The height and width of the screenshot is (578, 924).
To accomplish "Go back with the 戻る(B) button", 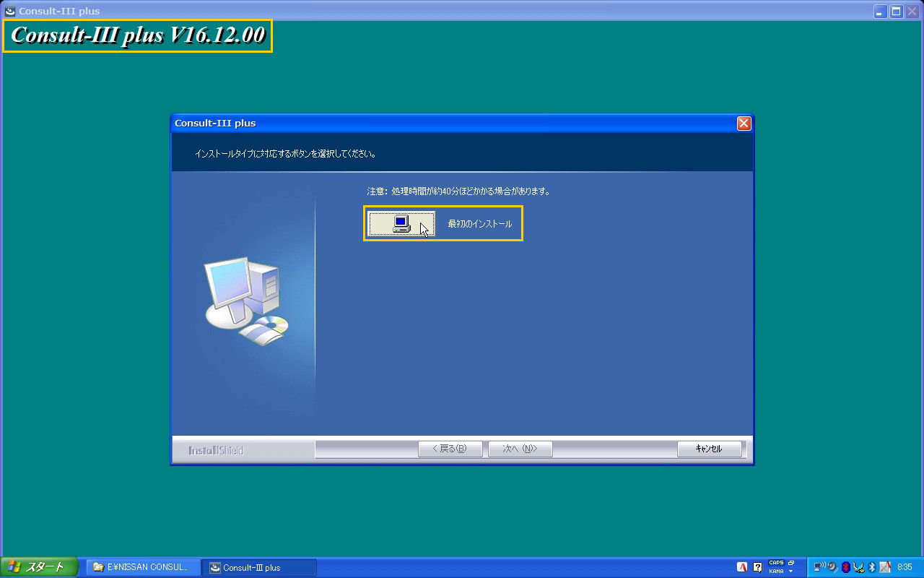I will point(450,449).
